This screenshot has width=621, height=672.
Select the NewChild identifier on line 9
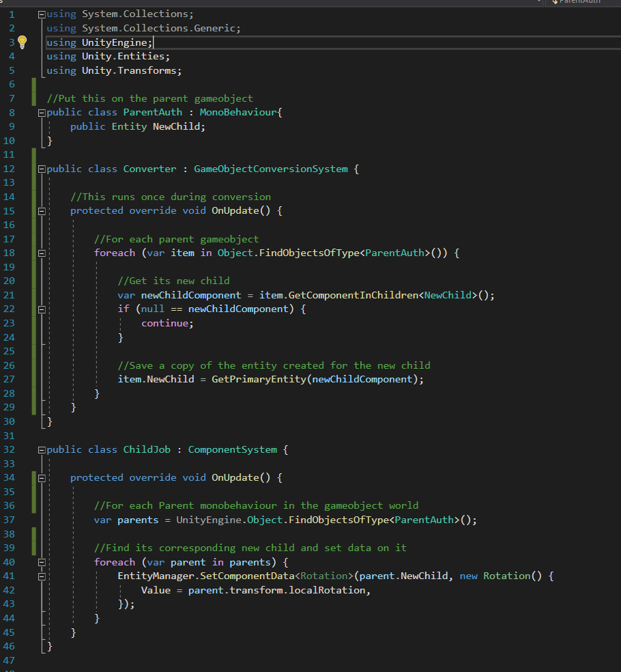click(177, 126)
